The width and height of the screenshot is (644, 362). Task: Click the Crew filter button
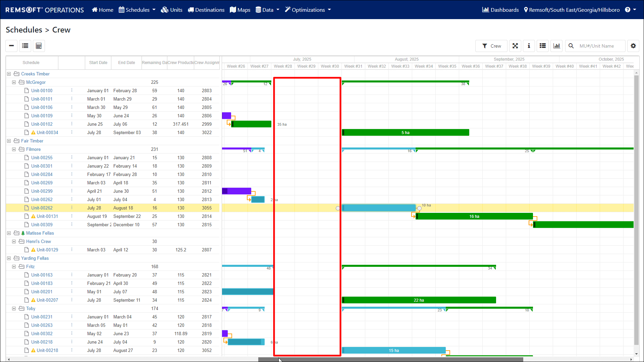(x=491, y=46)
